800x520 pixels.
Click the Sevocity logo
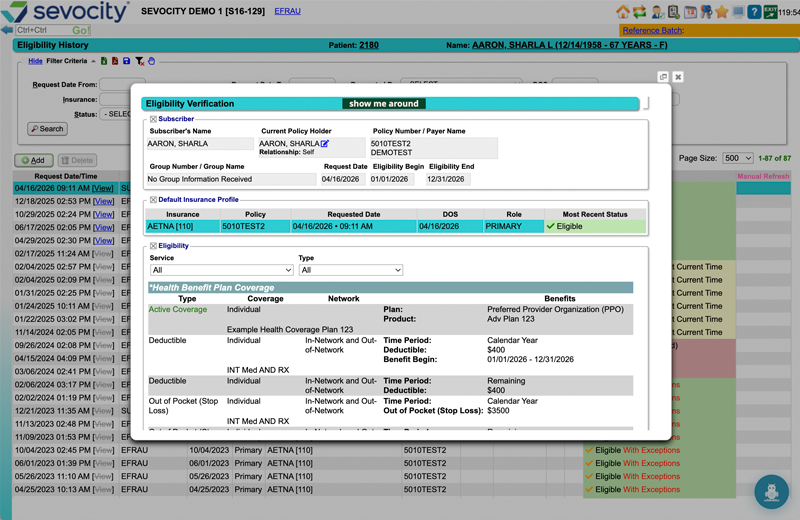click(x=66, y=12)
